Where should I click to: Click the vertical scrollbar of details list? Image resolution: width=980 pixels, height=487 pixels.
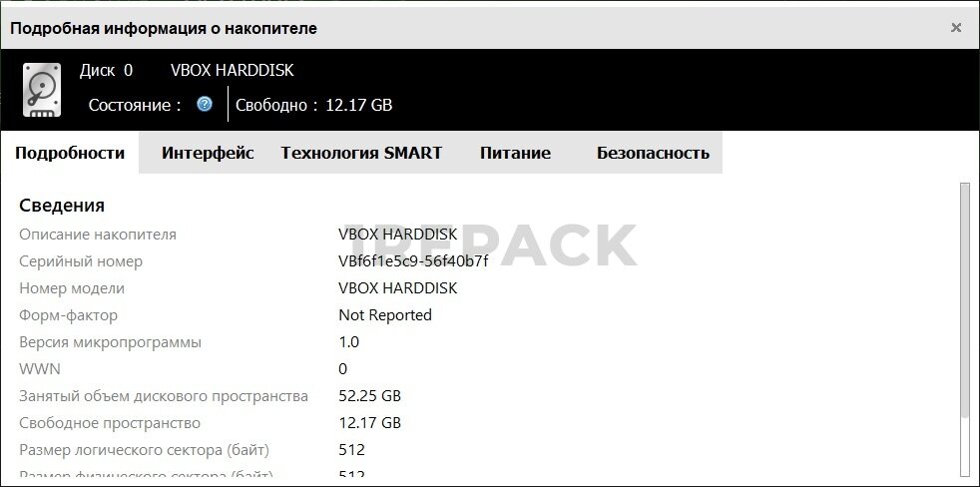966,302
